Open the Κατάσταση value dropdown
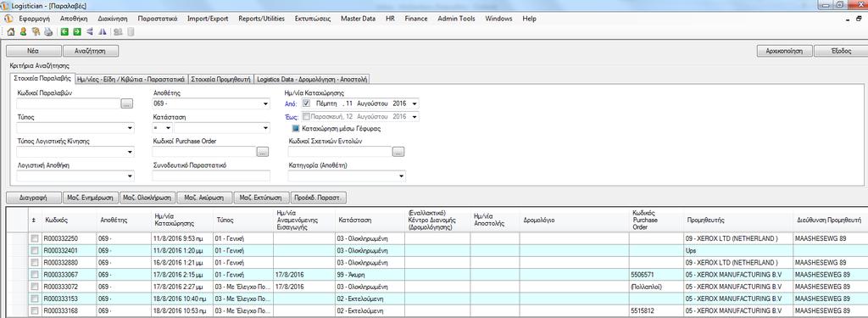 265,128
